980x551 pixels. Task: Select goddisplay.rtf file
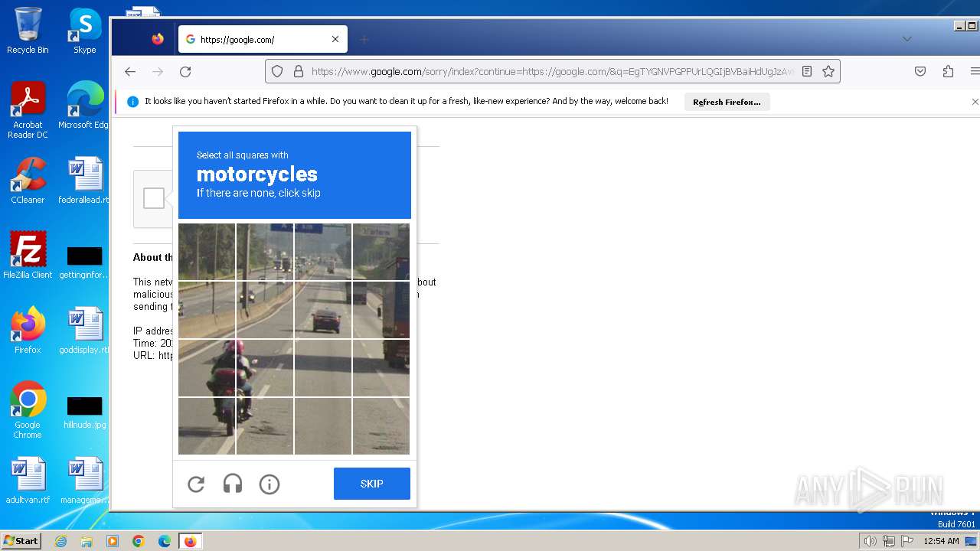(85, 331)
